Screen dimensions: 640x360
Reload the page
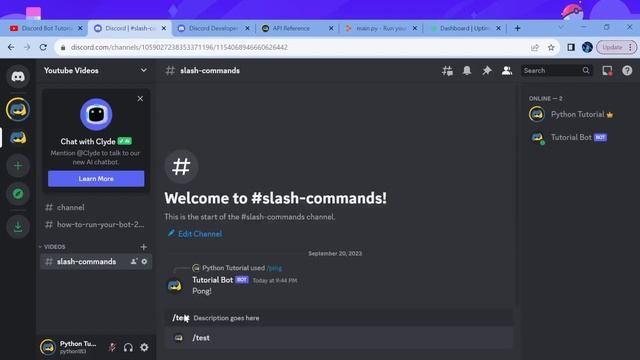pyautogui.click(x=43, y=47)
